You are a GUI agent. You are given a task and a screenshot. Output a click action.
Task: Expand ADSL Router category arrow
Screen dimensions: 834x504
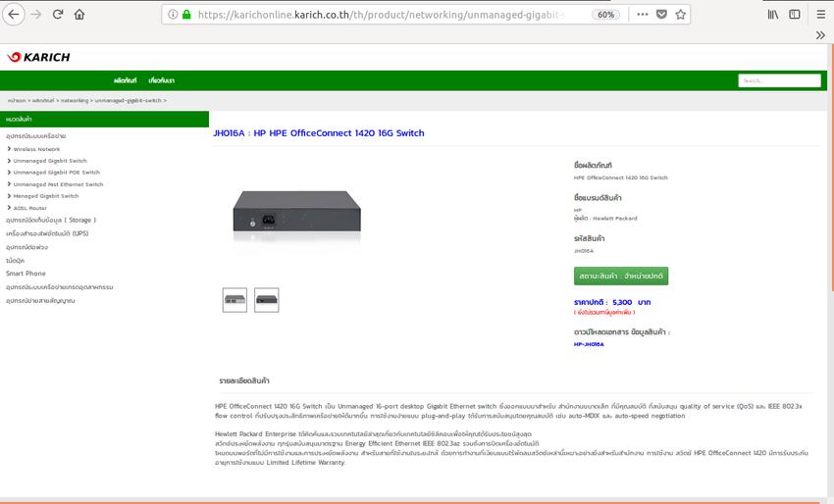click(x=9, y=208)
